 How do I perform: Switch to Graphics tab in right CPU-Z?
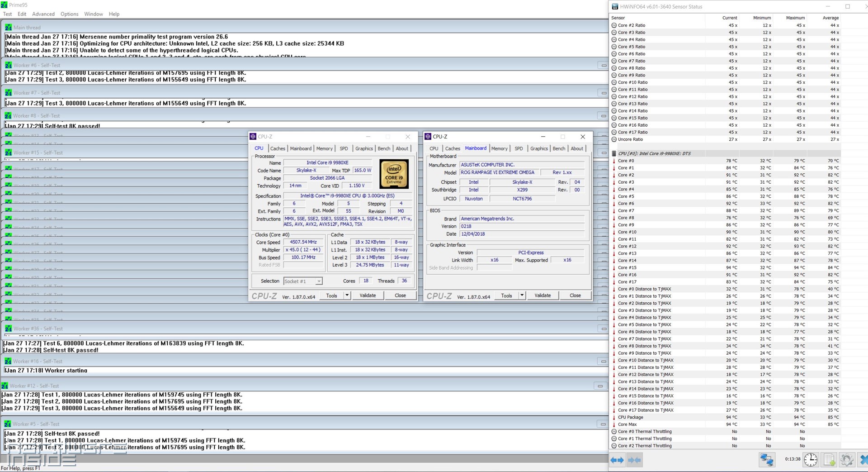(539, 148)
